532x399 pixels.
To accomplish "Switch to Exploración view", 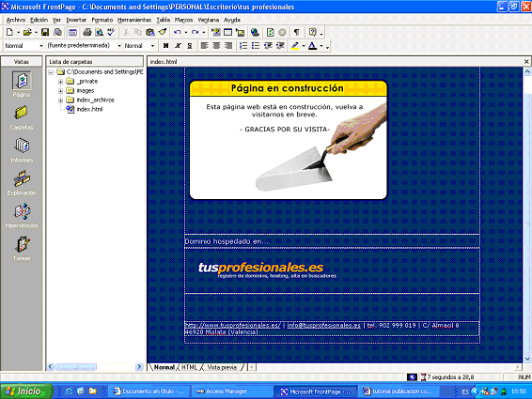I will point(22,183).
